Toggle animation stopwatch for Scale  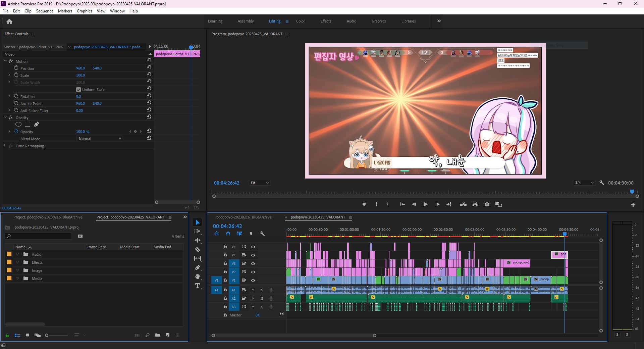click(x=16, y=75)
